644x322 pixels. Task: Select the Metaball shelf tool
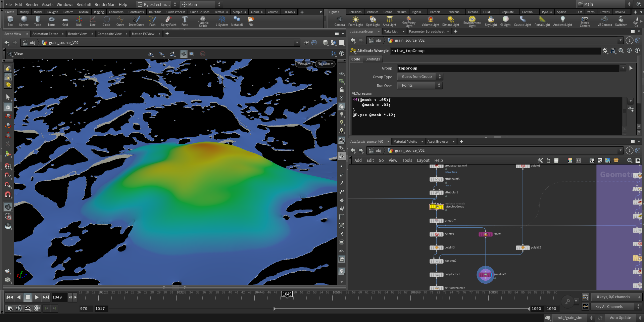tap(237, 21)
